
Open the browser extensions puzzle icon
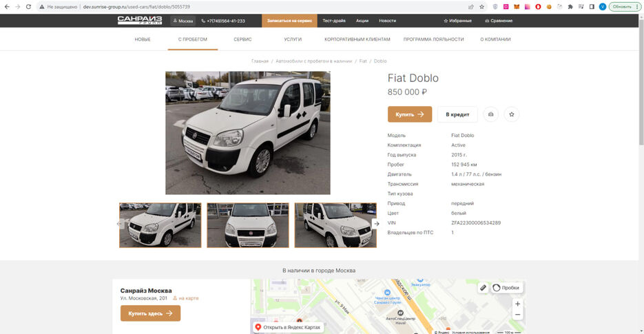click(570, 7)
